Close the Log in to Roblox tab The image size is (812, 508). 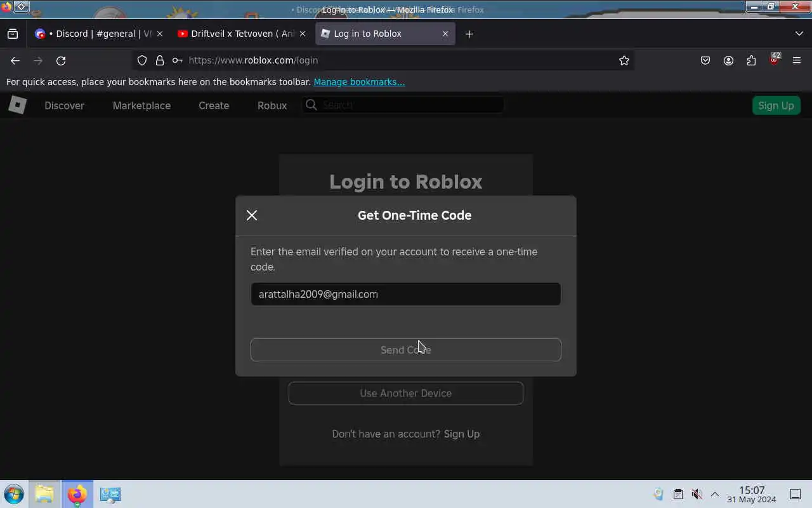point(445,34)
